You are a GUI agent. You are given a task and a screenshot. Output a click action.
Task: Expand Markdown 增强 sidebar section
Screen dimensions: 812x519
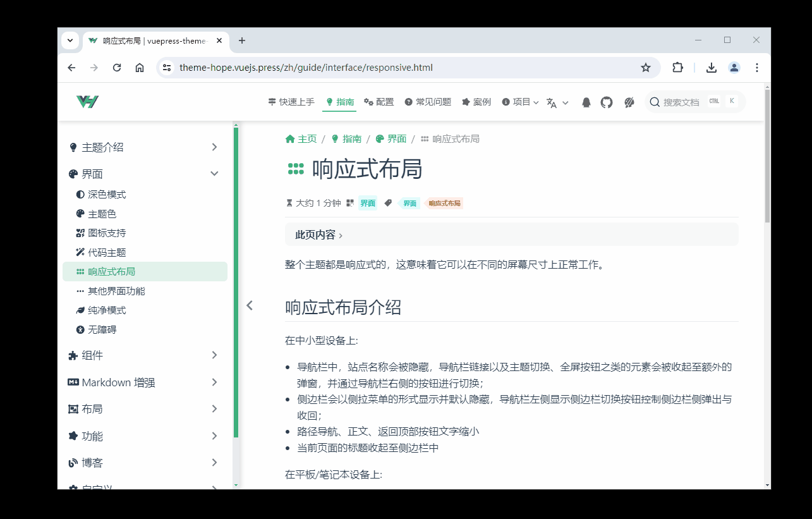[144, 382]
